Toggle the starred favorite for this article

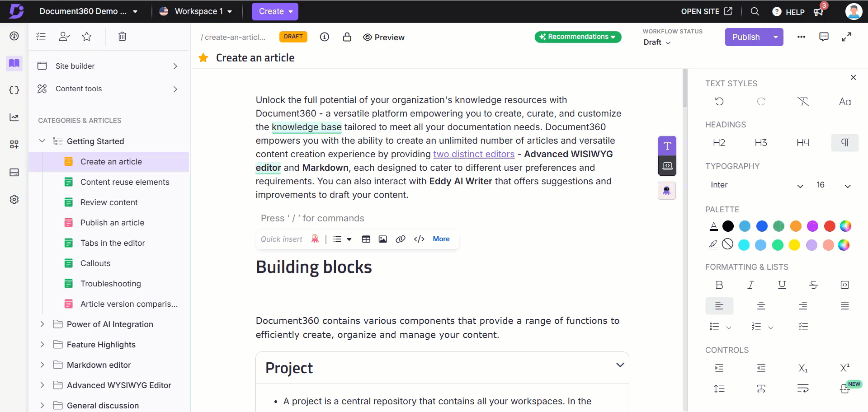click(203, 58)
